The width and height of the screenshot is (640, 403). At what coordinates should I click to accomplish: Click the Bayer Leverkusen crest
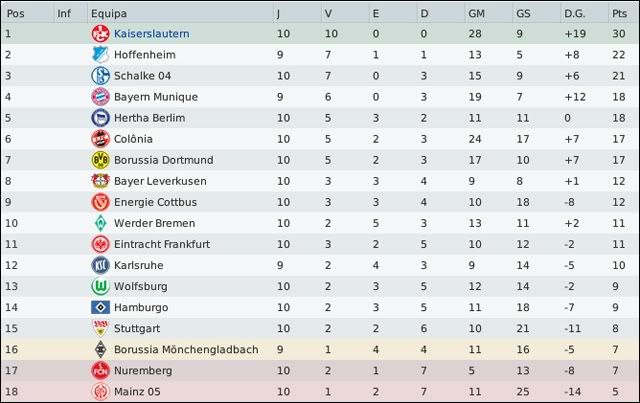[x=99, y=181]
